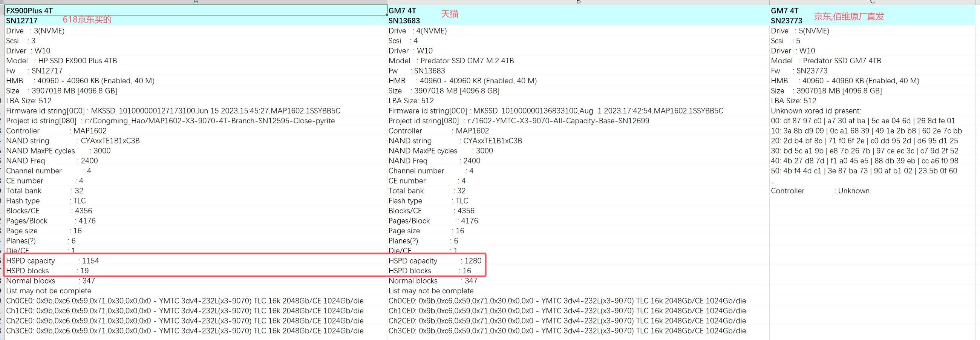Image resolution: width=980 pixels, height=340 pixels.
Task: Select column A 'Ch2CE0' YMTC flash row
Action: coord(196,321)
